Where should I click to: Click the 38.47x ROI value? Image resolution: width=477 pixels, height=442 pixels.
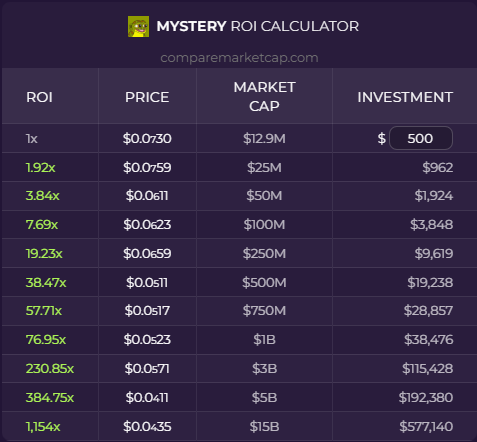pos(46,283)
